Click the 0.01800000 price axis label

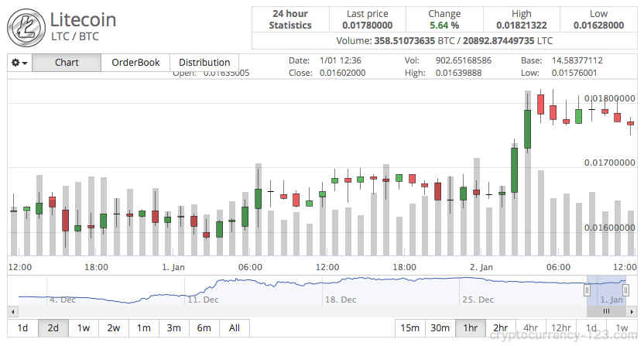(609, 98)
